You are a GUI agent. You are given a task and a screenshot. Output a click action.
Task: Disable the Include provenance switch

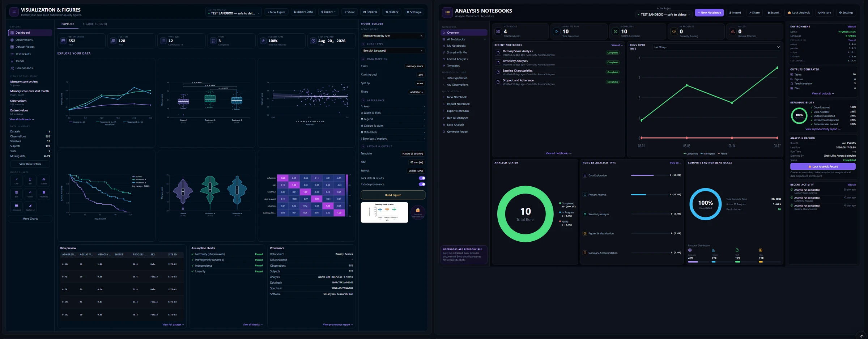(422, 184)
